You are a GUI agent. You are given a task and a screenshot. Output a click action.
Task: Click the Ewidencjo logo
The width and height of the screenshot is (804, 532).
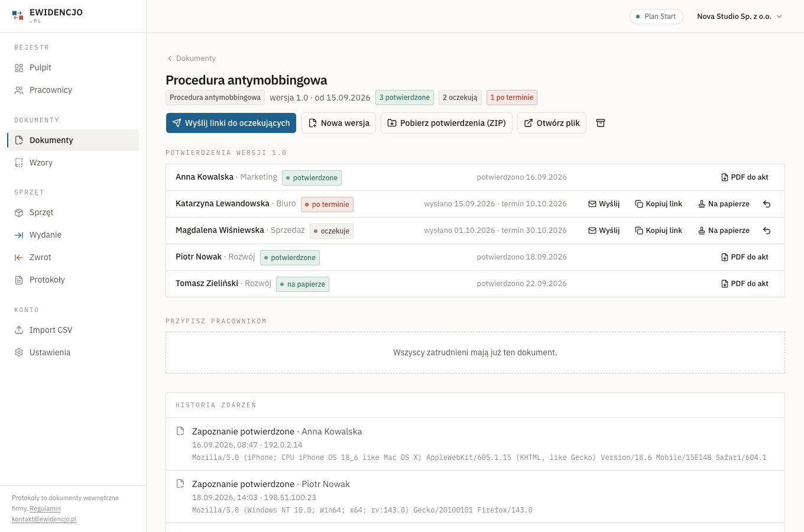[x=47, y=15]
